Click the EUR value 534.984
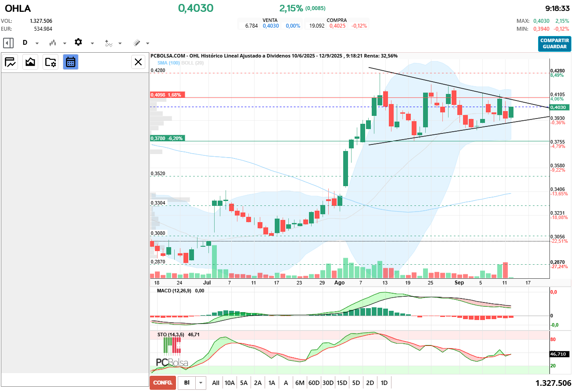 click(43, 29)
